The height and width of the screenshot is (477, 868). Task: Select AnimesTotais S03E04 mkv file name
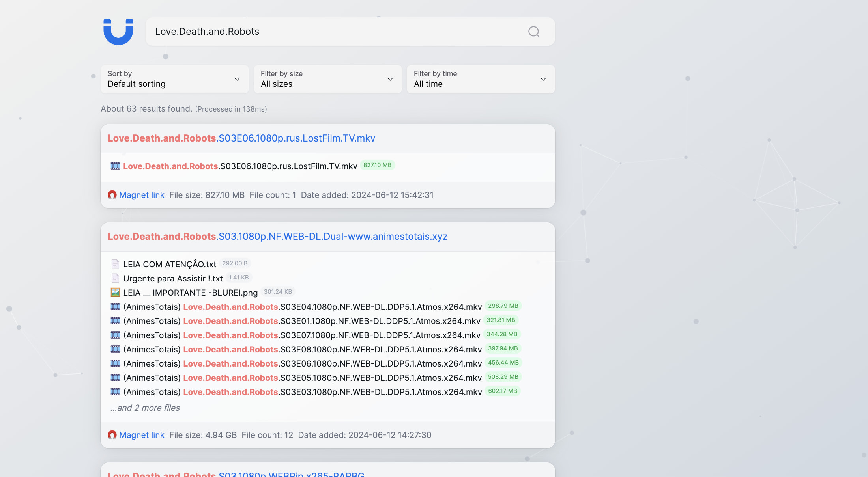[303, 307]
